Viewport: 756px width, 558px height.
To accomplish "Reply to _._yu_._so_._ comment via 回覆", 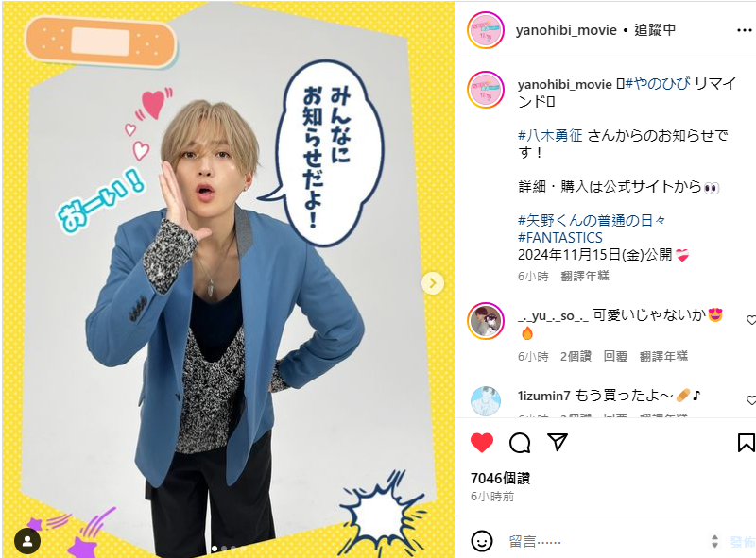I will click(x=615, y=356).
